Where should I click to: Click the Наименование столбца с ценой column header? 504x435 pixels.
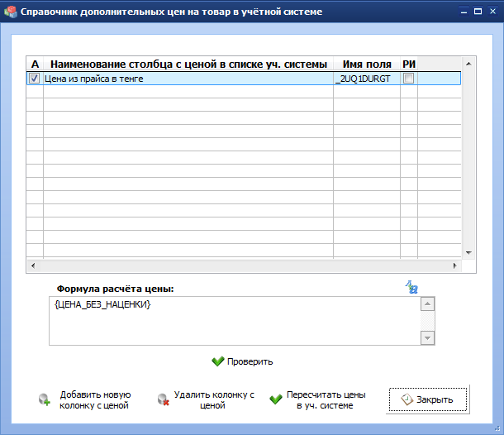(188, 64)
